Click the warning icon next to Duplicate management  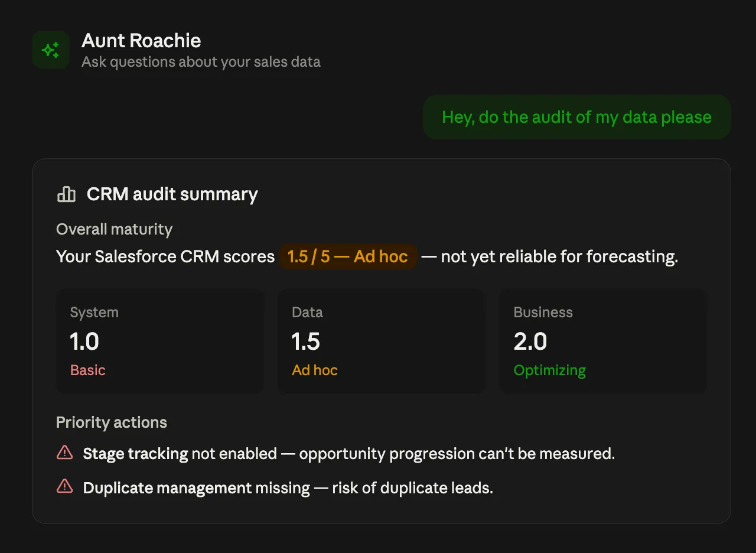(64, 487)
